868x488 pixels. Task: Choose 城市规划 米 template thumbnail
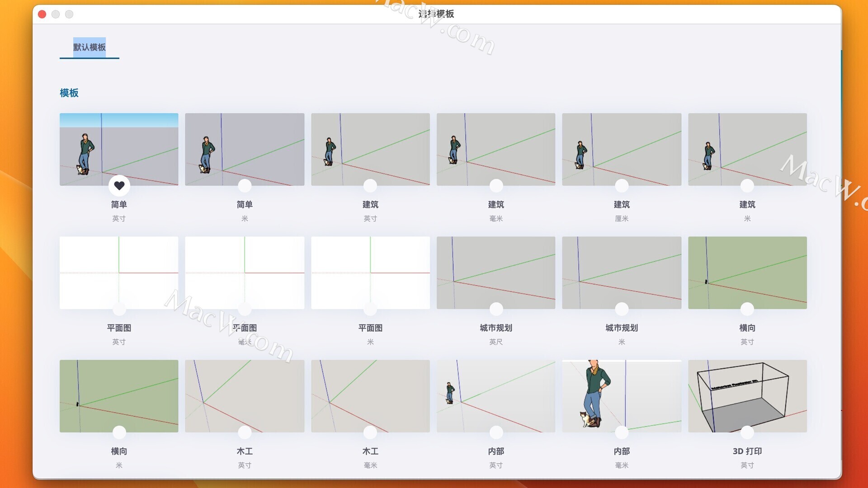622,272
